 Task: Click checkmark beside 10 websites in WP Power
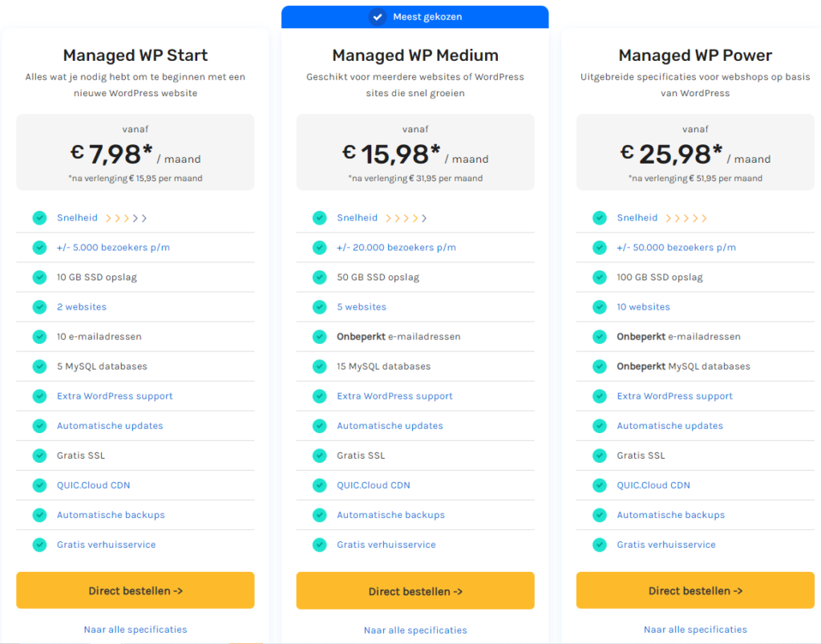[599, 307]
